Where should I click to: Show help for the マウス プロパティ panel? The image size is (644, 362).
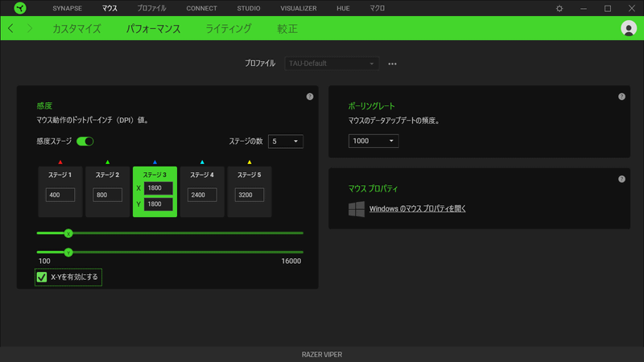(621, 179)
